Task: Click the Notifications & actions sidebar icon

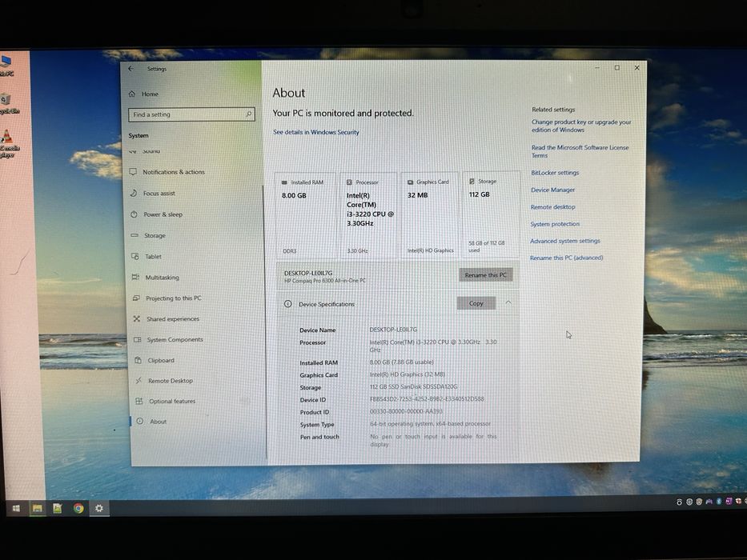Action: coord(133,171)
